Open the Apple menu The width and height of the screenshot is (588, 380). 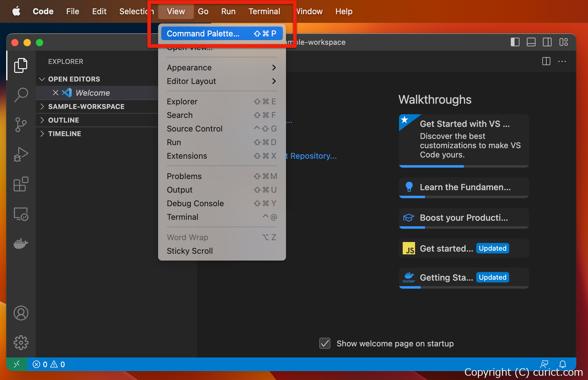16,11
